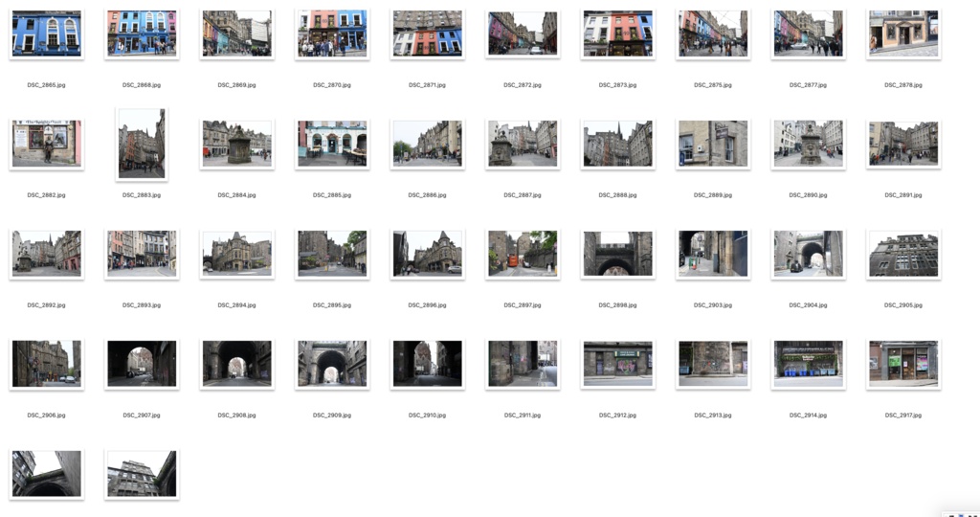Image resolution: width=980 pixels, height=517 pixels.
Task: Select the DSC_2873.jpg image thumbnail
Action: tap(617, 34)
